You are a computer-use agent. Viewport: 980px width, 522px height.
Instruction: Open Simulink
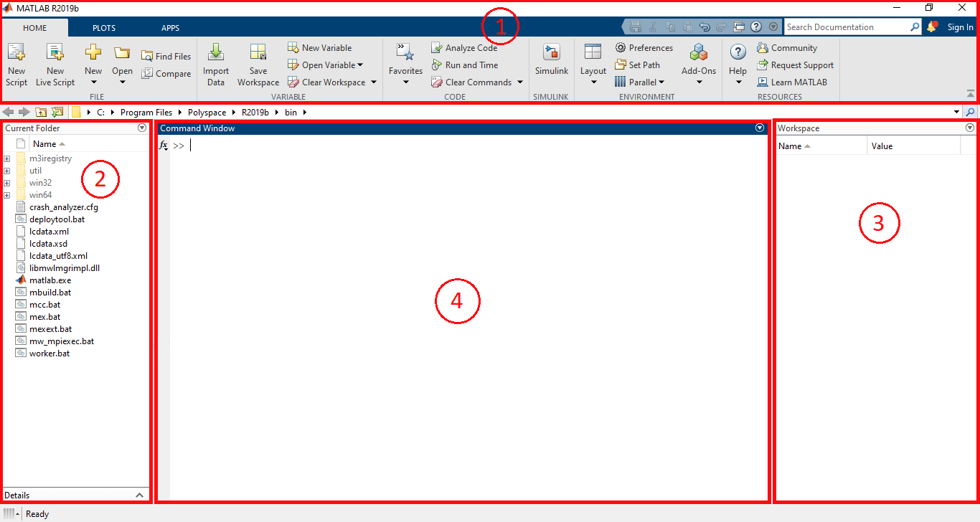click(x=551, y=60)
